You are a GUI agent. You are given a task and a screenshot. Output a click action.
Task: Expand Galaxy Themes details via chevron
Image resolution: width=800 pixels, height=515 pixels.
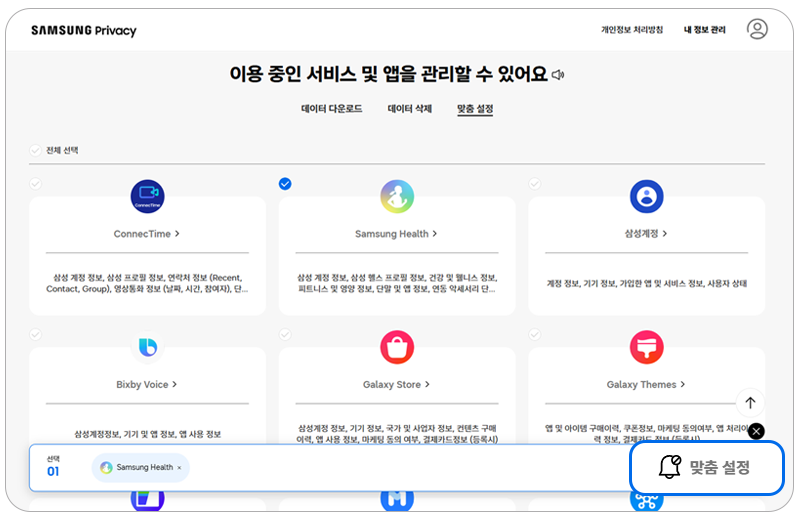click(683, 384)
